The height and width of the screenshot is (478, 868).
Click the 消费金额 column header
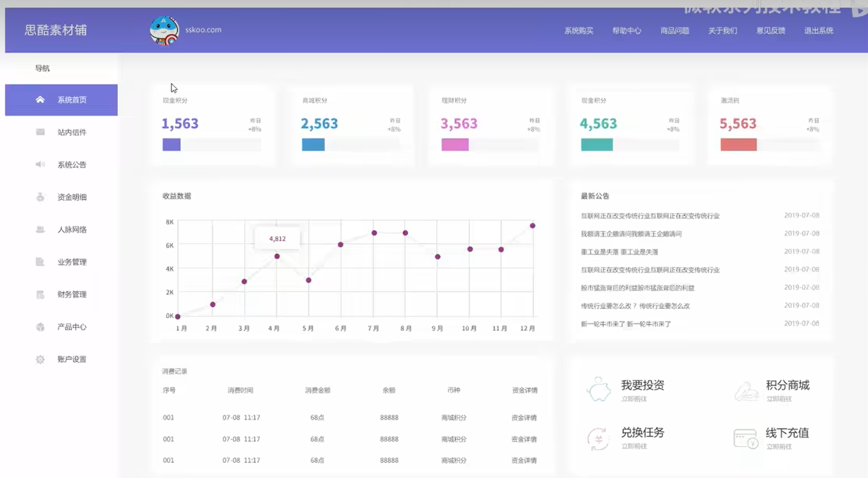click(317, 390)
